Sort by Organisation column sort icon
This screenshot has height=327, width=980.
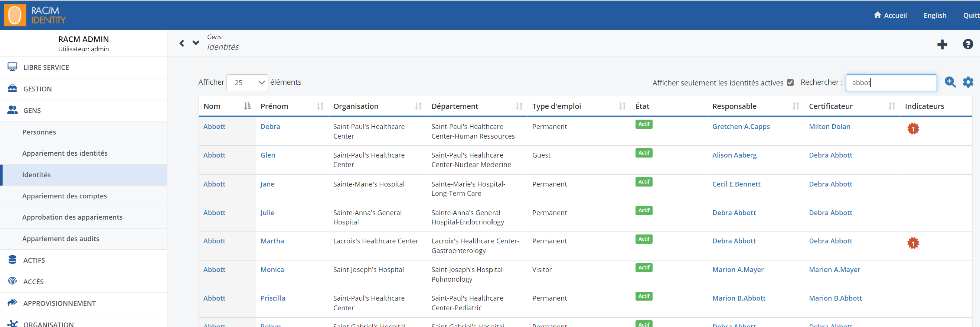click(x=418, y=106)
